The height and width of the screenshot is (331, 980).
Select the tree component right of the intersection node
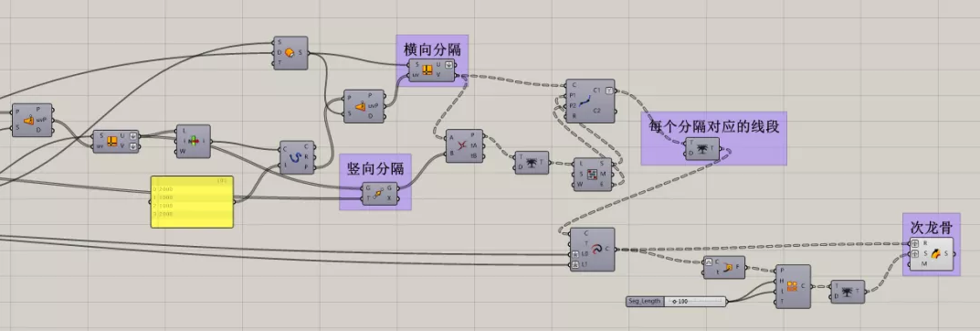532,163
